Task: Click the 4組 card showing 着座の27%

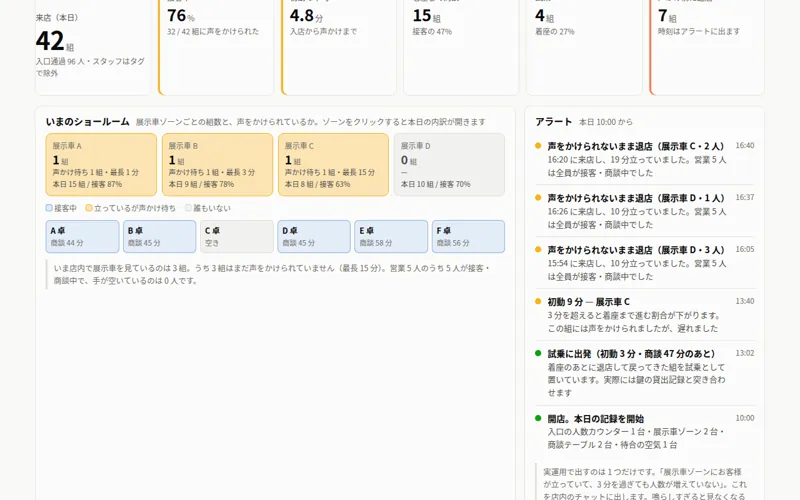Action: [584, 46]
